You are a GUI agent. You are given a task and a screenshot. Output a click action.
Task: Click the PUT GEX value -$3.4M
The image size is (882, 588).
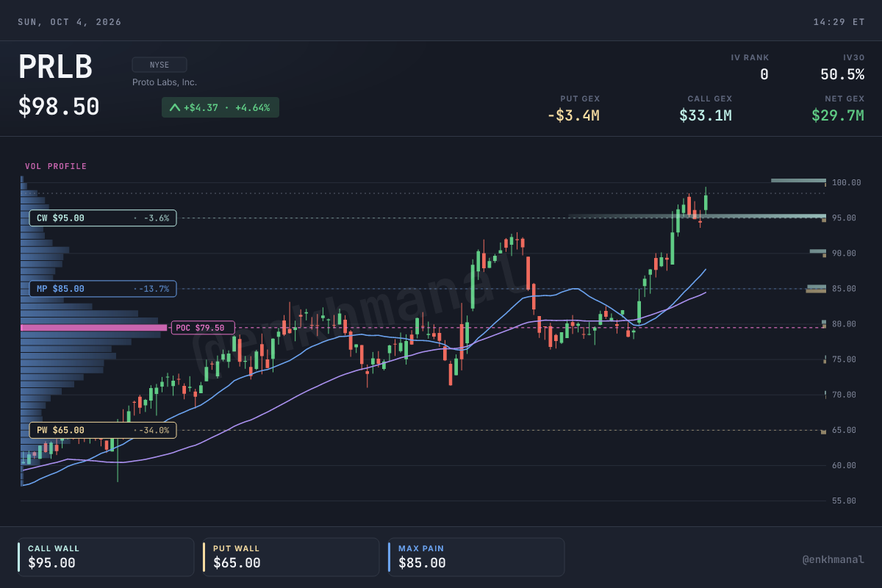click(573, 115)
